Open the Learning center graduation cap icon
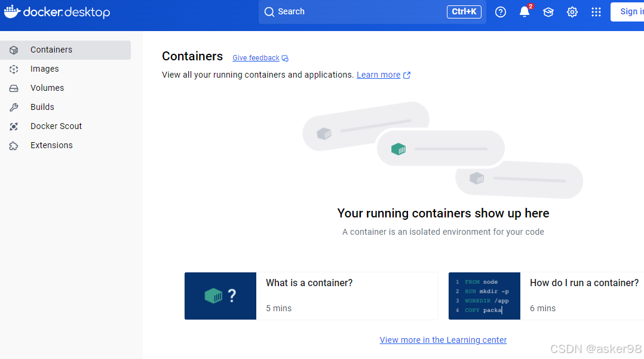644x359 pixels. point(548,12)
